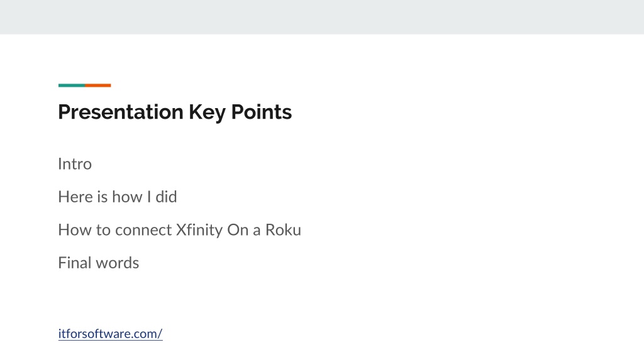Select the Intro line

click(x=75, y=164)
